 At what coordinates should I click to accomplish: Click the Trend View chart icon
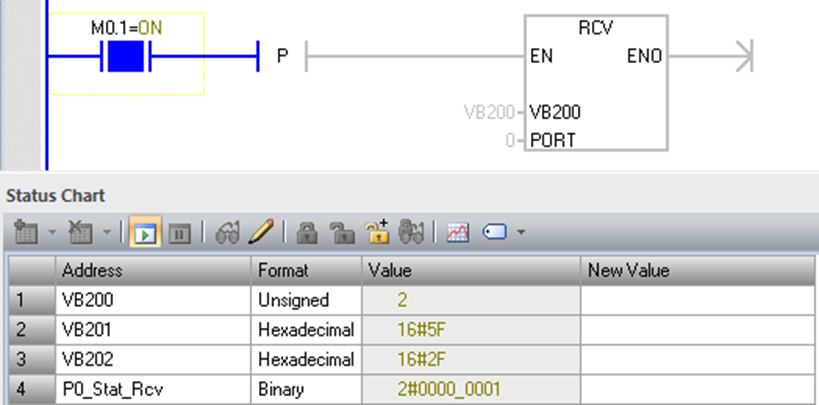pyautogui.click(x=458, y=233)
